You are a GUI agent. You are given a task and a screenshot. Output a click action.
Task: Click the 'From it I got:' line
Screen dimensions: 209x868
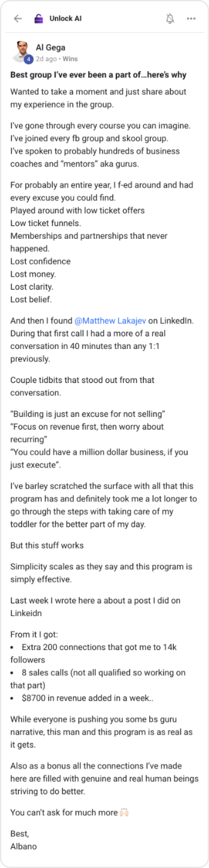[x=34, y=634]
